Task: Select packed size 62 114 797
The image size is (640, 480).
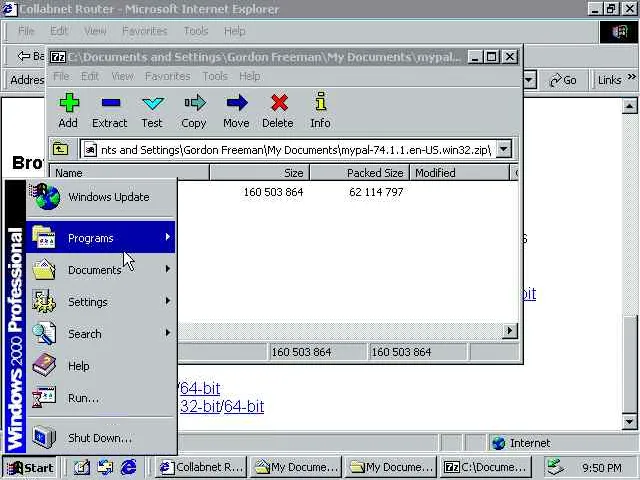Action: tap(376, 192)
